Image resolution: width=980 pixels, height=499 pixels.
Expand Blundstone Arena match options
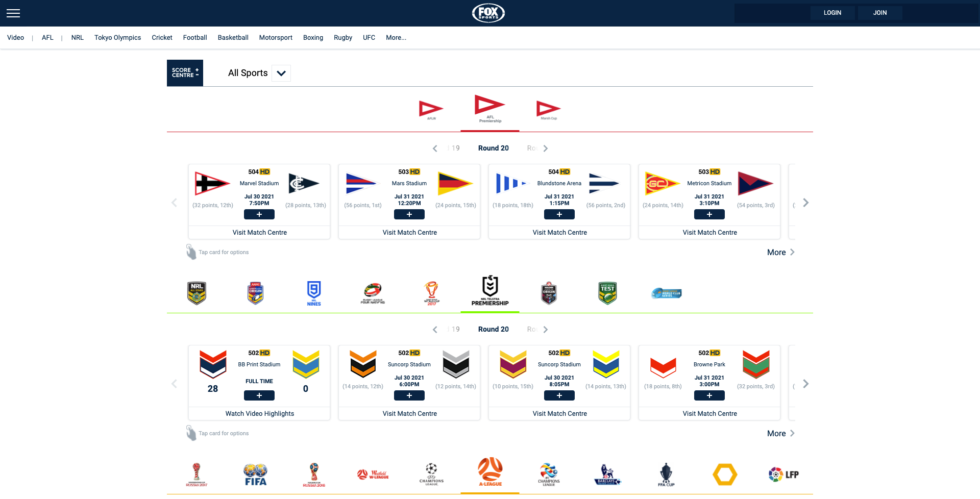[559, 215]
